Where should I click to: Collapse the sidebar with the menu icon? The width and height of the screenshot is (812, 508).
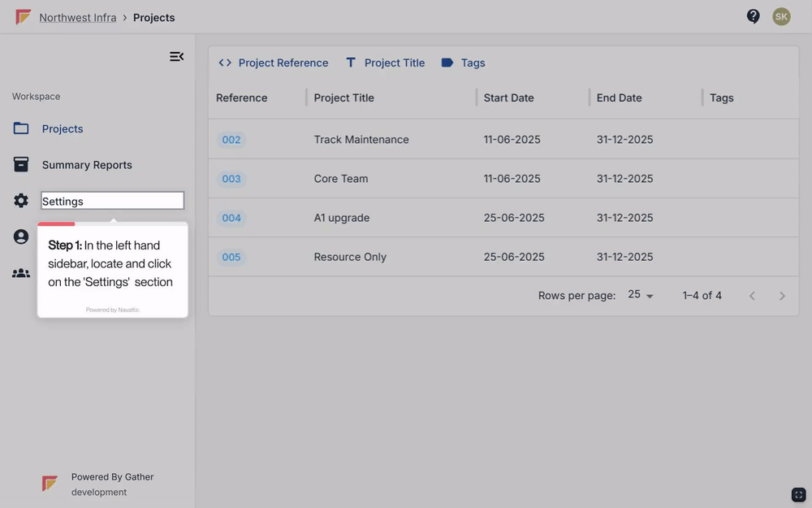(x=176, y=56)
